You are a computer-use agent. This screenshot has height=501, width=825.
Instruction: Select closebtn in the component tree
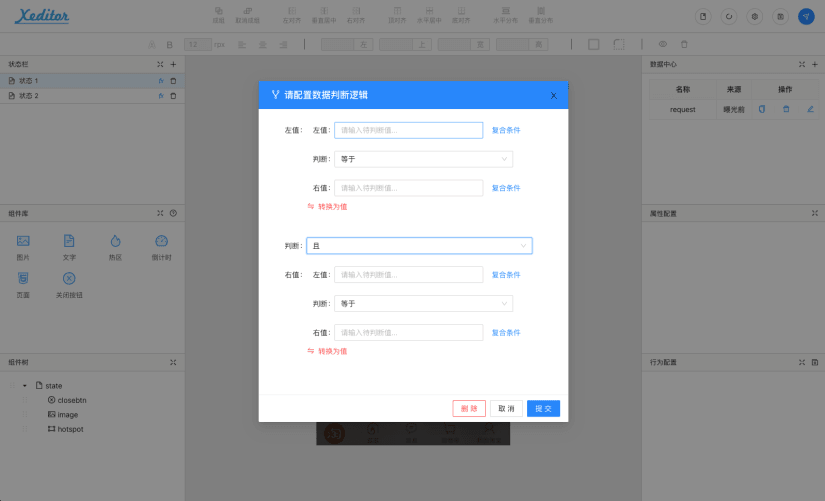[67, 400]
